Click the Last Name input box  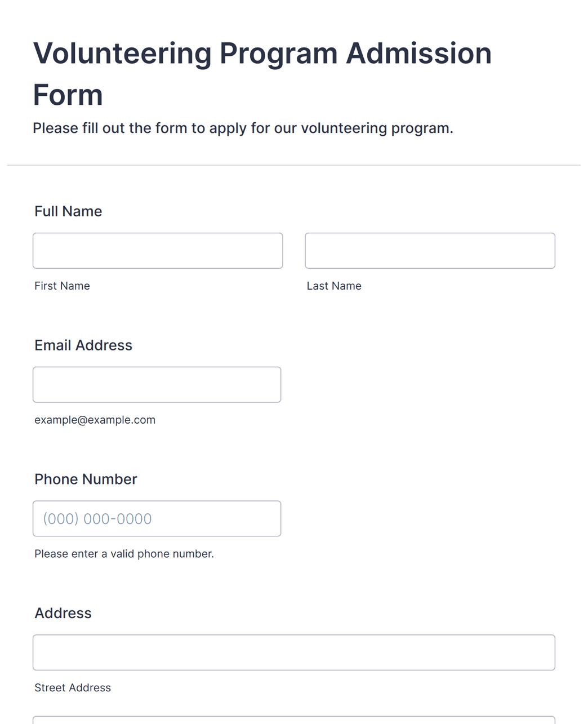point(430,251)
